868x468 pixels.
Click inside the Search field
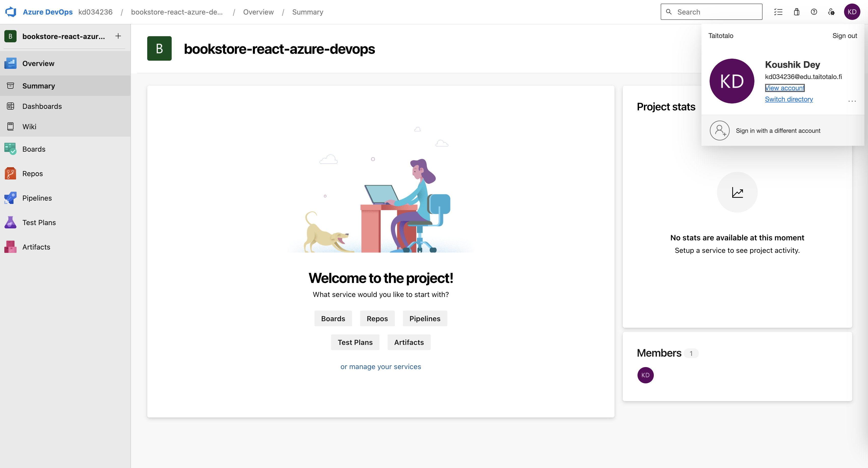711,11
